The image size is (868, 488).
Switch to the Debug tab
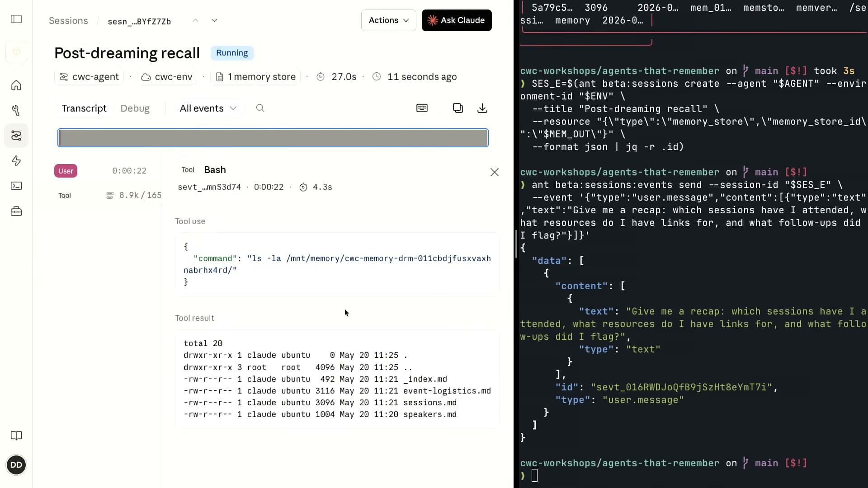pyautogui.click(x=135, y=108)
